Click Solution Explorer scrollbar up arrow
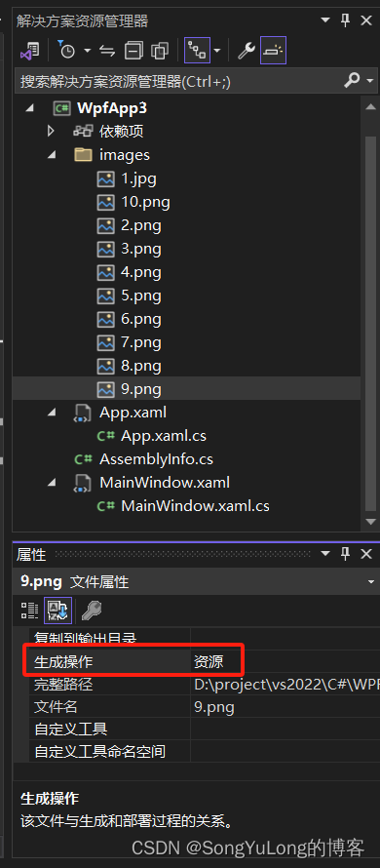The image size is (380, 868). click(x=370, y=107)
